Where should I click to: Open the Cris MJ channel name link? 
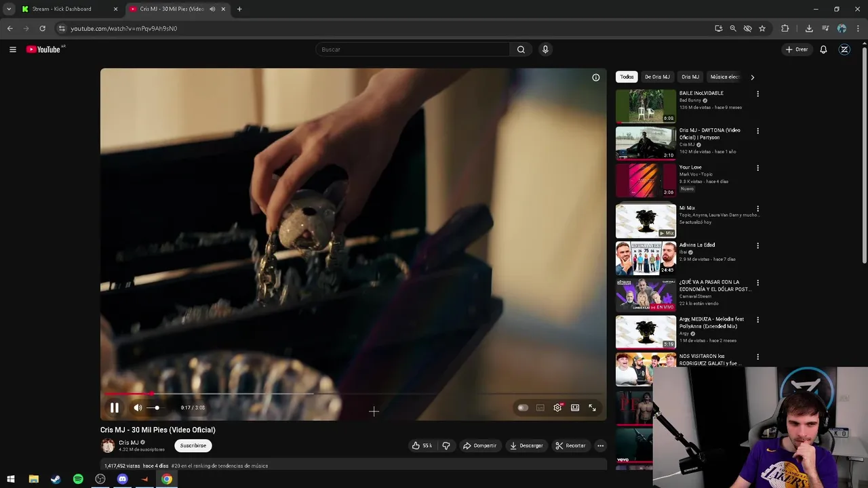click(129, 443)
